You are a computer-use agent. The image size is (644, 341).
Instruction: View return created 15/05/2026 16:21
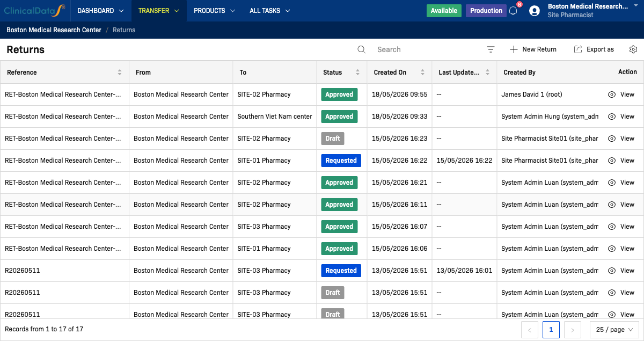pos(621,183)
